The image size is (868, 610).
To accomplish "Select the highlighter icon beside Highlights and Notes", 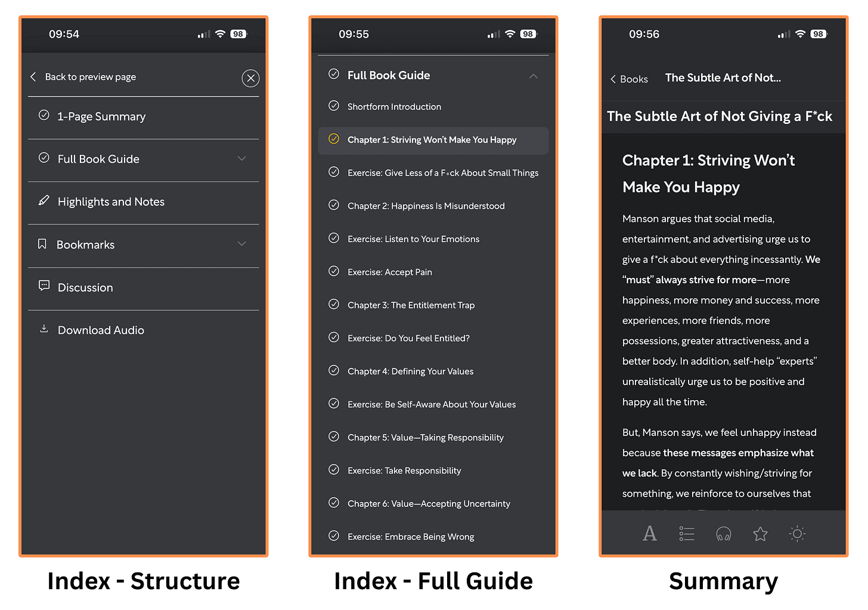I will click(44, 201).
